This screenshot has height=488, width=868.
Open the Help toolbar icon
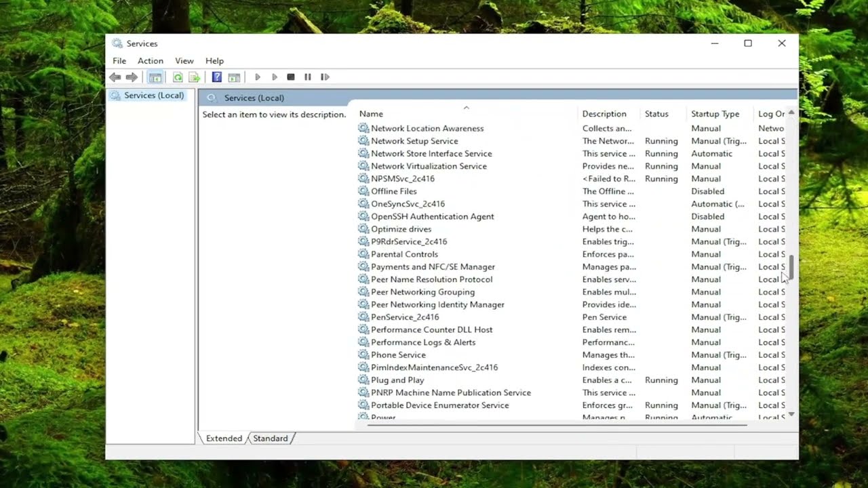pyautogui.click(x=217, y=77)
